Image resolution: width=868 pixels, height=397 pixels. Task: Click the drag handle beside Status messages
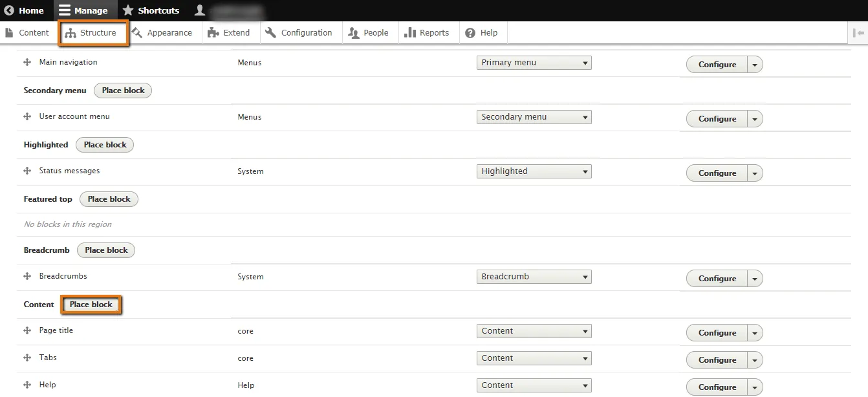pyautogui.click(x=27, y=171)
